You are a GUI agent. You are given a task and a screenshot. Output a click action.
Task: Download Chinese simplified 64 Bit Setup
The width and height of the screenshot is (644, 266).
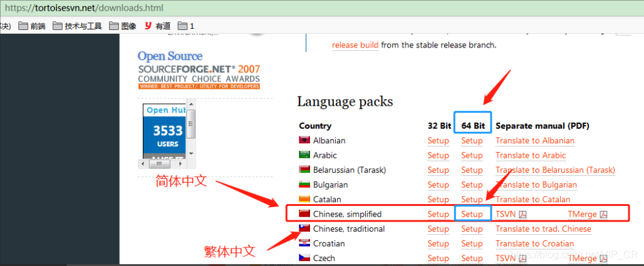click(x=472, y=214)
